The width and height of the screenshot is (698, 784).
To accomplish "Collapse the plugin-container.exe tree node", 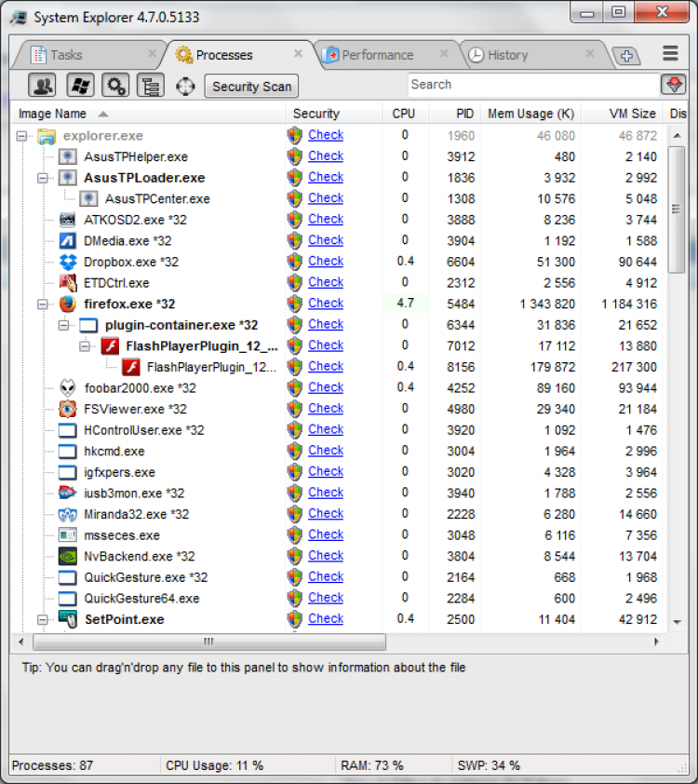I will coord(63,325).
